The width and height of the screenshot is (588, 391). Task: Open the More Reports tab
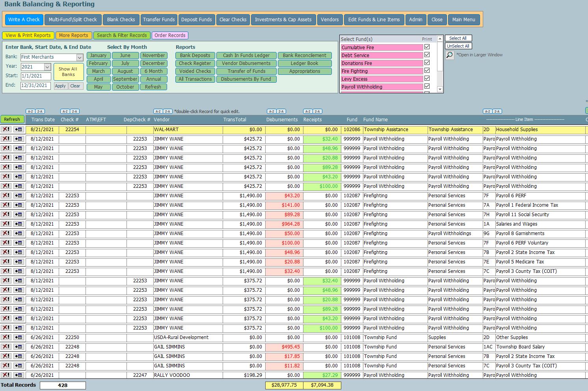(74, 35)
